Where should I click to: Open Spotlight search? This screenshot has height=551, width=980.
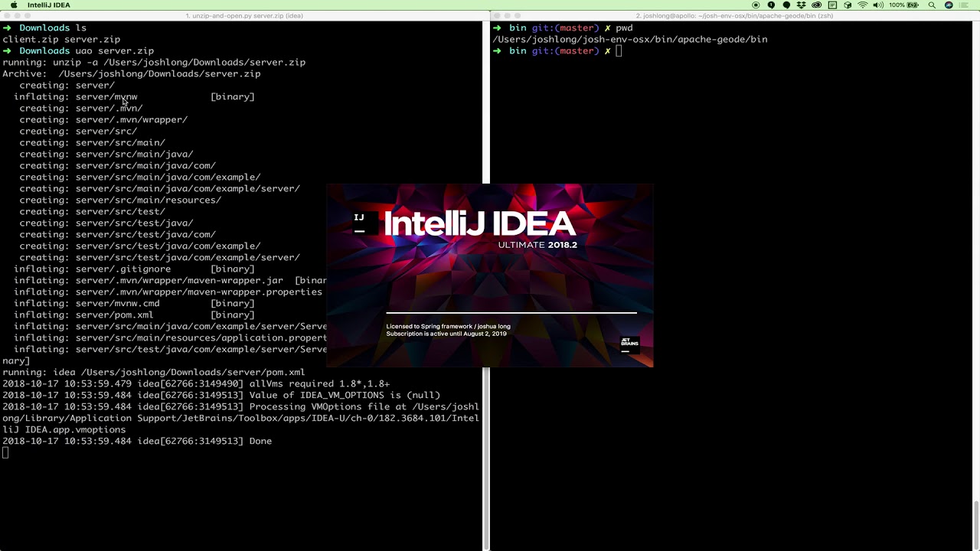point(932,5)
